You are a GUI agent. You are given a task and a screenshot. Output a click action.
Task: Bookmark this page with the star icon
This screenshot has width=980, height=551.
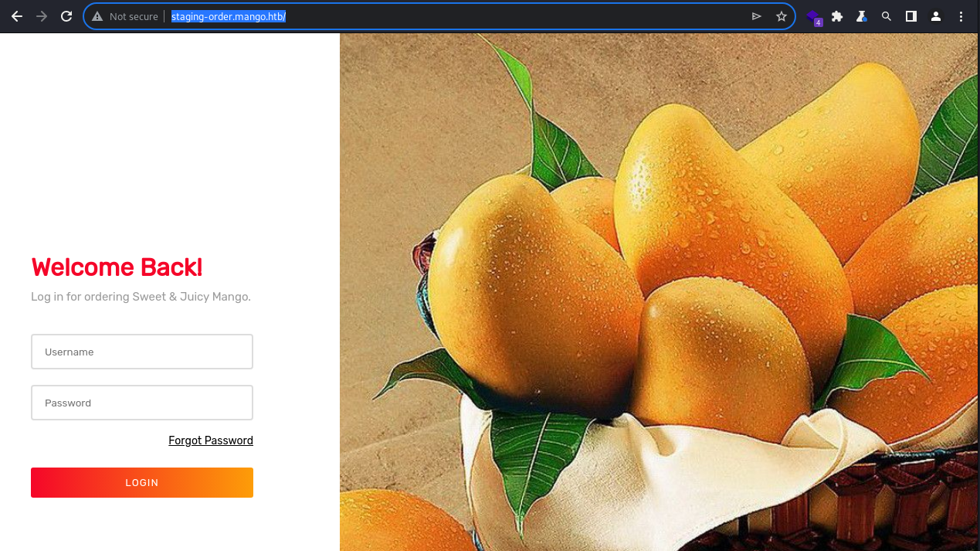(x=782, y=16)
